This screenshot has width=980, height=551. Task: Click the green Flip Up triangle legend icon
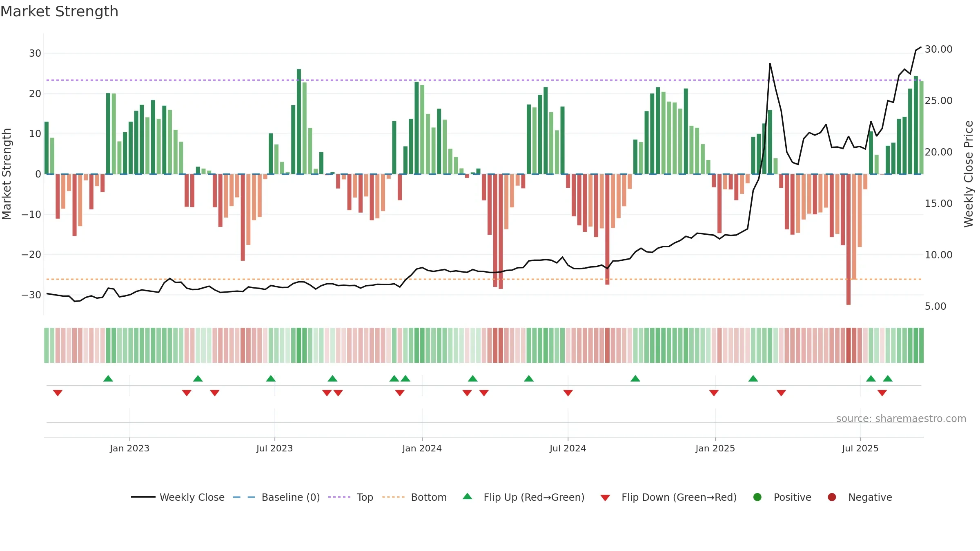coord(467,496)
